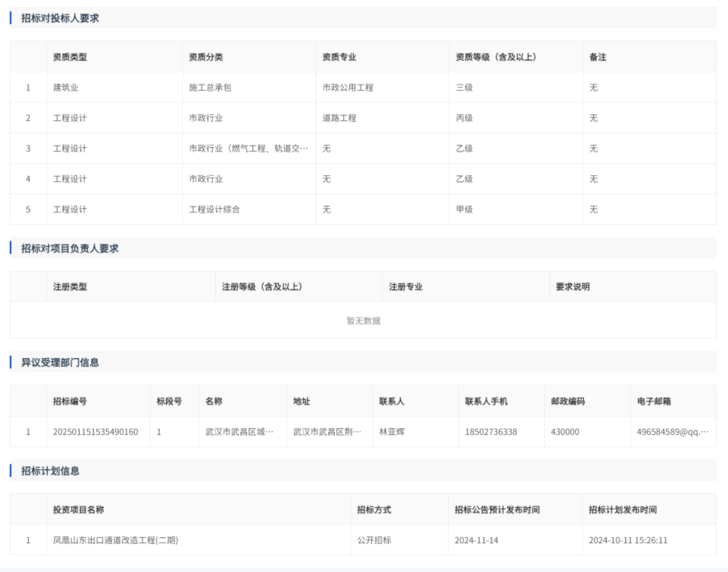Expand truncated address 武汉市武昌区荆…
Screen dimensions: 728x572
coord(328,432)
